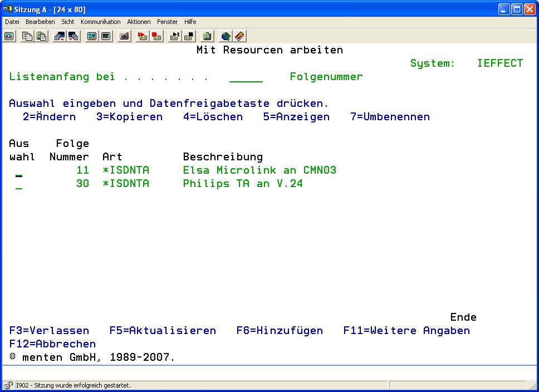Viewport: 539px width, 392px height.
Task: Open the Bearbeiten menu
Action: click(x=40, y=22)
